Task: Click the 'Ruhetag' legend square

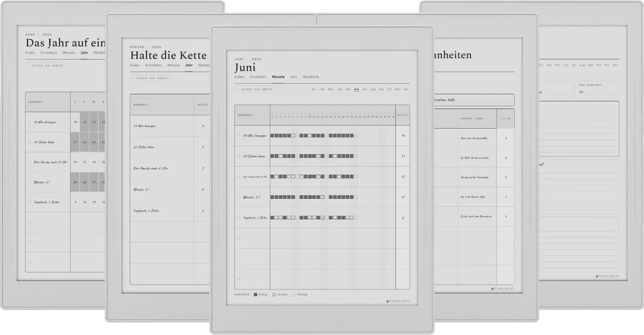Action: [294, 295]
